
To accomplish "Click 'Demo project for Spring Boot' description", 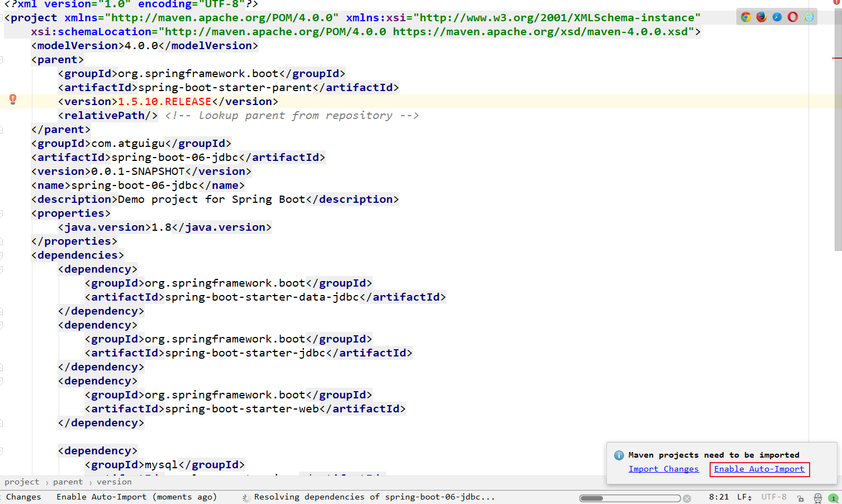I will coord(212,199).
